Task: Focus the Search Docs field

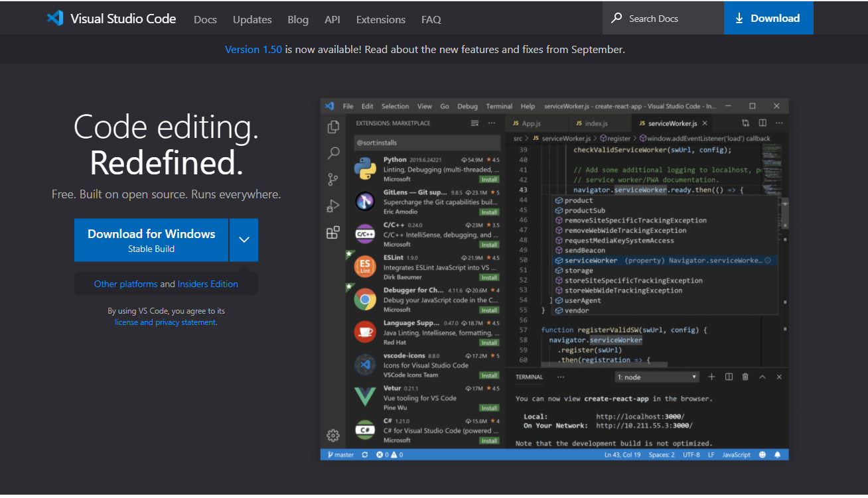Action: click(663, 19)
